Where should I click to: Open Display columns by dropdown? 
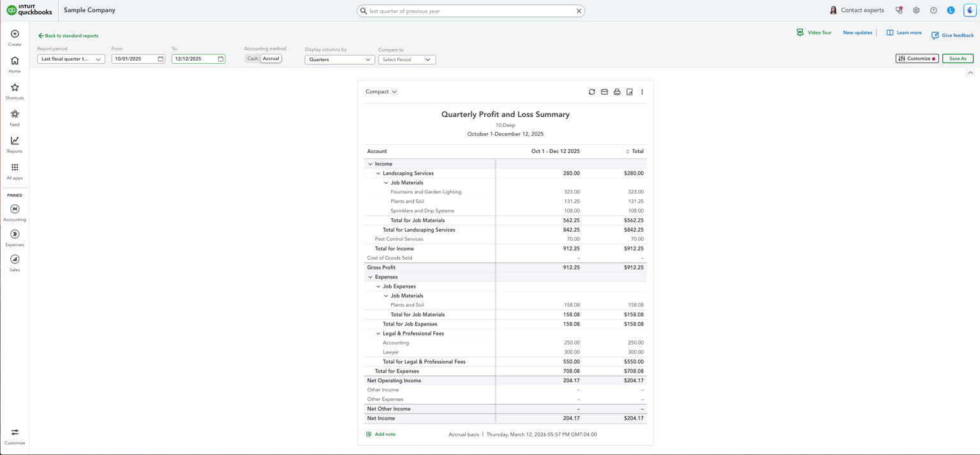coord(339,59)
